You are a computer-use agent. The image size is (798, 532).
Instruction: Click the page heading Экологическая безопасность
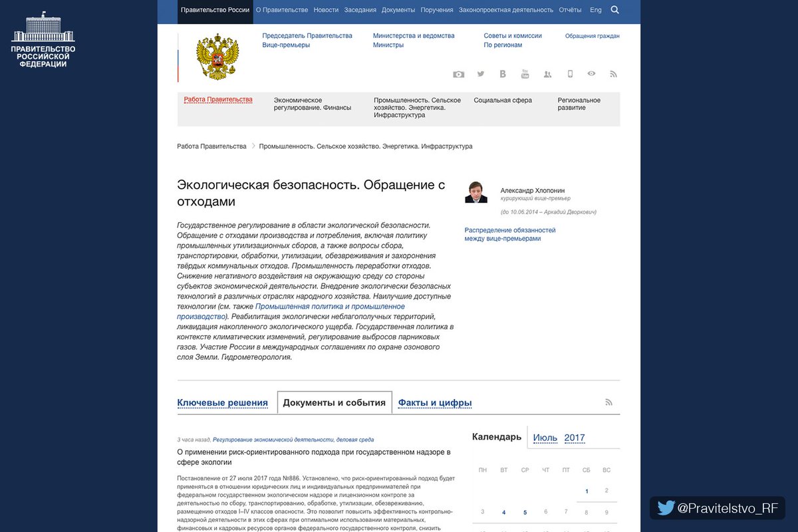click(311, 193)
